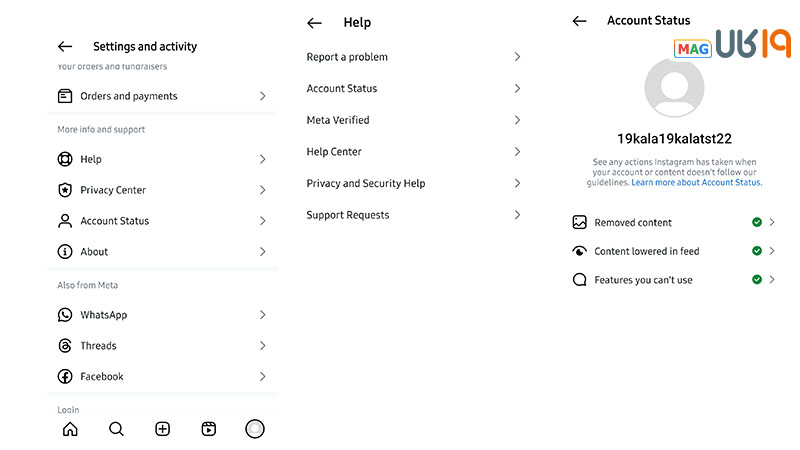Image resolution: width=800 pixels, height=450 pixels.
Task: Click the WhatsApp icon
Action: [65, 315]
